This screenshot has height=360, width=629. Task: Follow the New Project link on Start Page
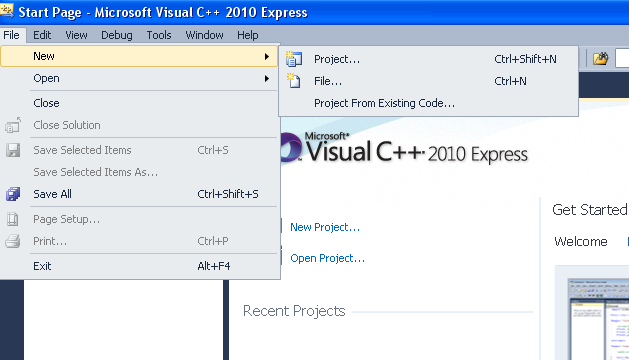coord(325,227)
